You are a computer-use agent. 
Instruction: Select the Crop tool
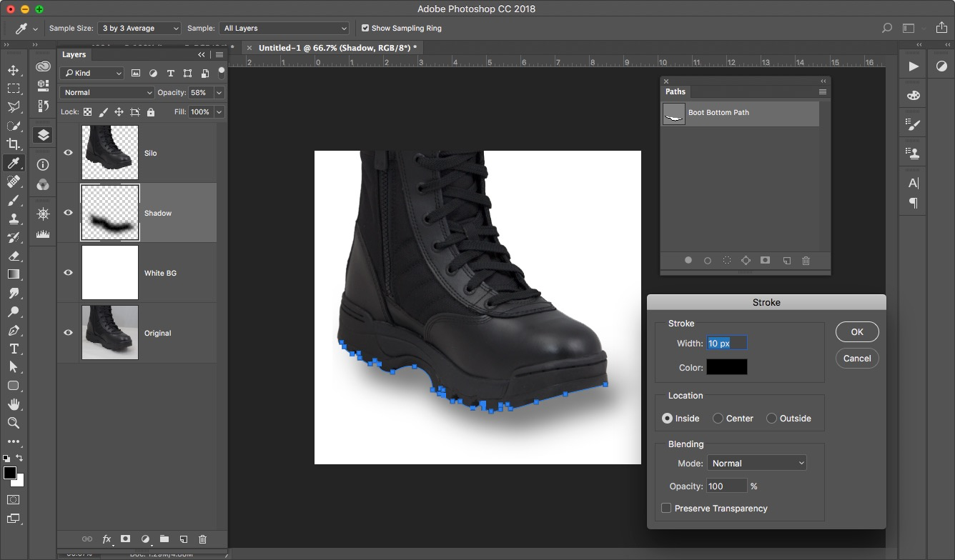pyautogui.click(x=13, y=144)
